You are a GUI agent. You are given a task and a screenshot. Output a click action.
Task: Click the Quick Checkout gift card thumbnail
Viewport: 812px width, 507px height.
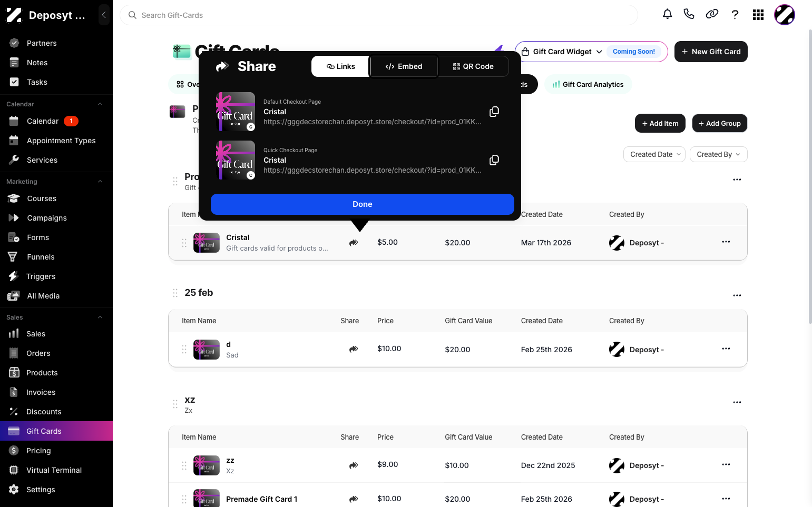click(x=236, y=160)
